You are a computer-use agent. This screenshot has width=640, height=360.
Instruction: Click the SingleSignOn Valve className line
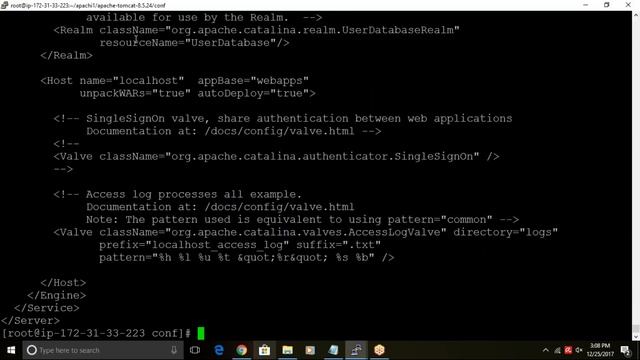coord(276,157)
